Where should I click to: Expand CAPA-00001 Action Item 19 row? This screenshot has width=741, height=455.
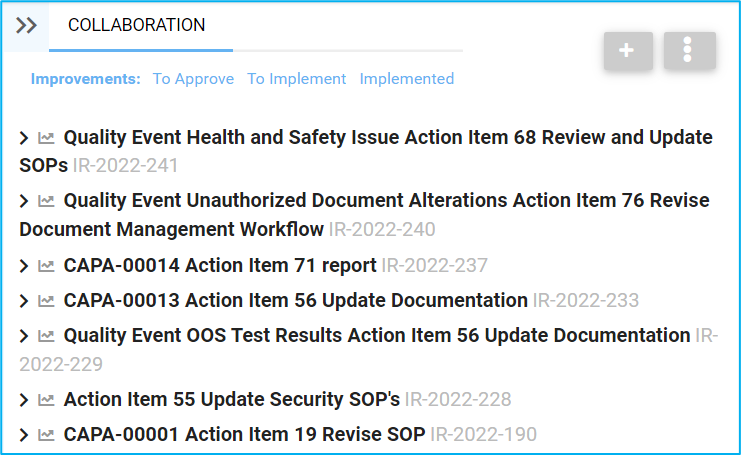(x=24, y=435)
